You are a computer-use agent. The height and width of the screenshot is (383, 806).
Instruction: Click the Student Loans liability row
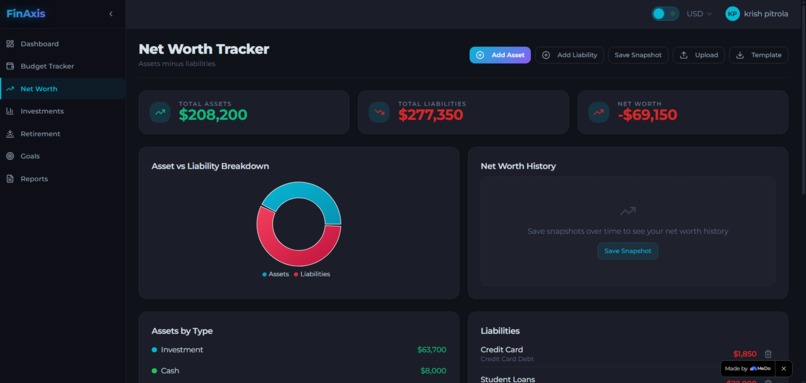click(627, 379)
